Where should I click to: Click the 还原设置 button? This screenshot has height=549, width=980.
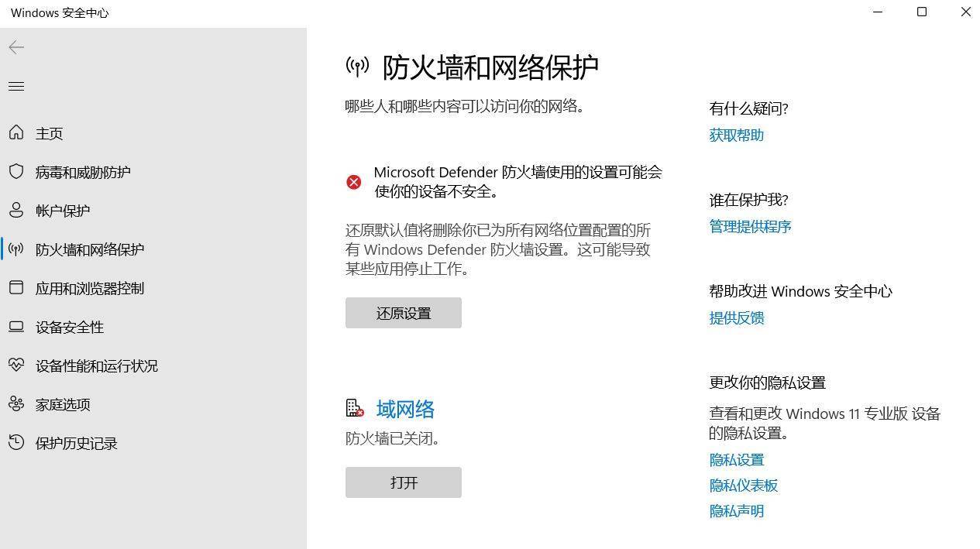point(404,313)
